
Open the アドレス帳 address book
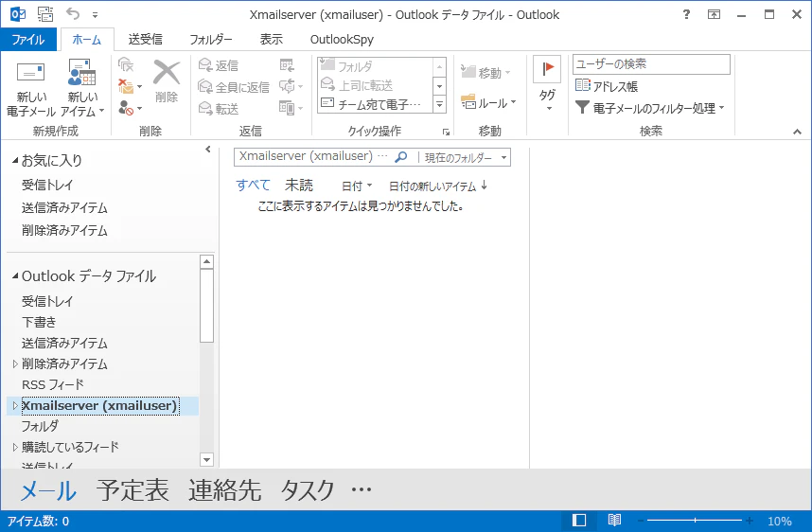pos(607,86)
